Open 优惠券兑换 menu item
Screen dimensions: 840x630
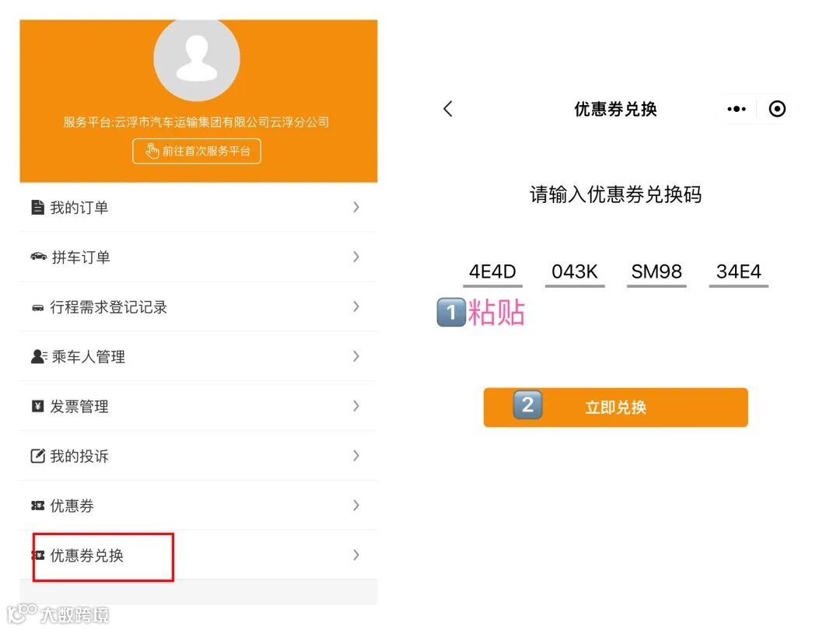[87, 555]
